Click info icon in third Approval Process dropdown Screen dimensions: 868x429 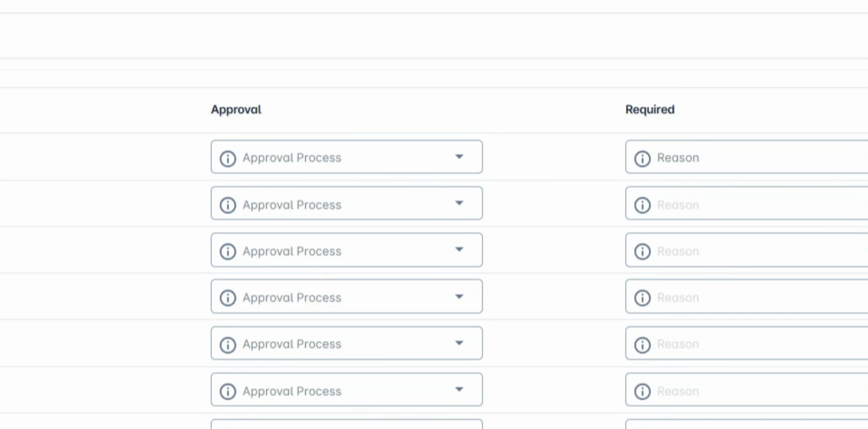coord(228,251)
